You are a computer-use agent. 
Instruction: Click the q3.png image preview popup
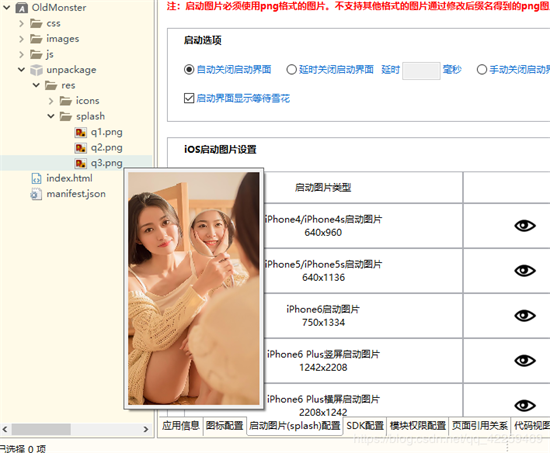(x=194, y=288)
